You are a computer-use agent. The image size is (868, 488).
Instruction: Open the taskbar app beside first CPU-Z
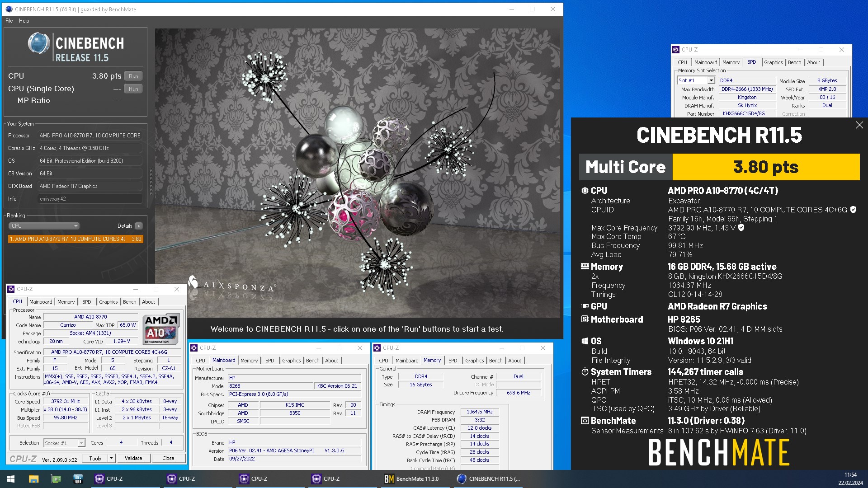(78, 479)
